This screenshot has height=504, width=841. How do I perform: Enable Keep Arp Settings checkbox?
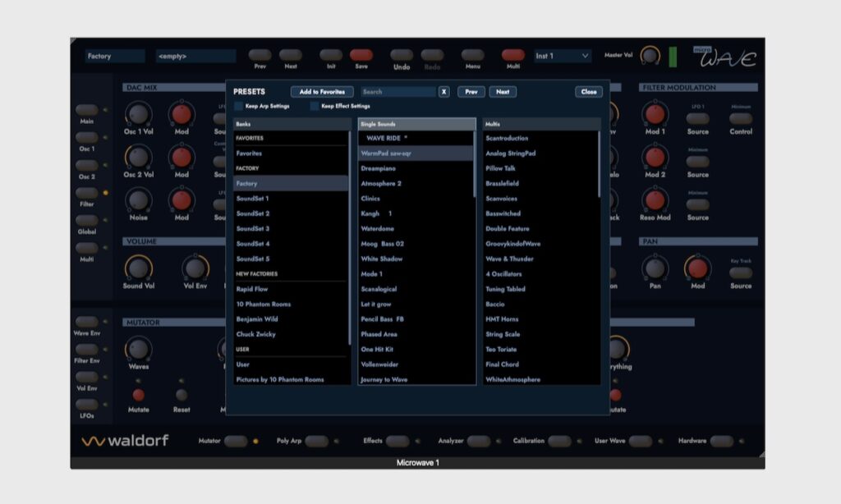click(x=239, y=106)
